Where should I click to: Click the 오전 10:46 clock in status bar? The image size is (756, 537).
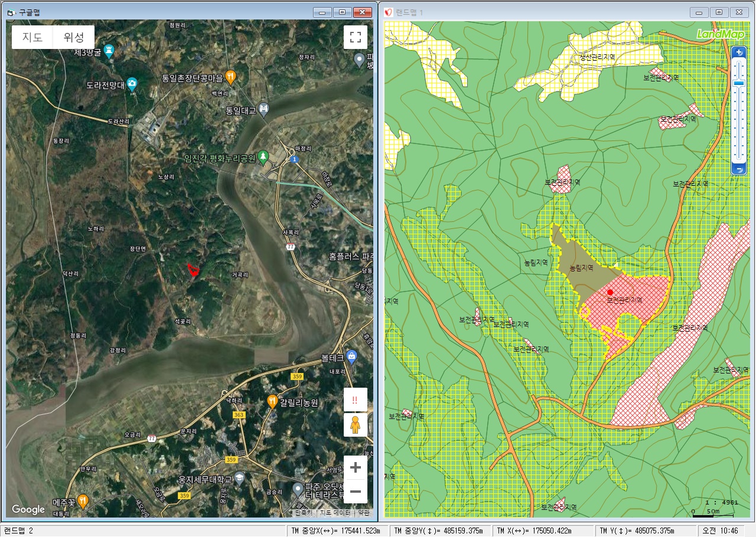point(721,531)
